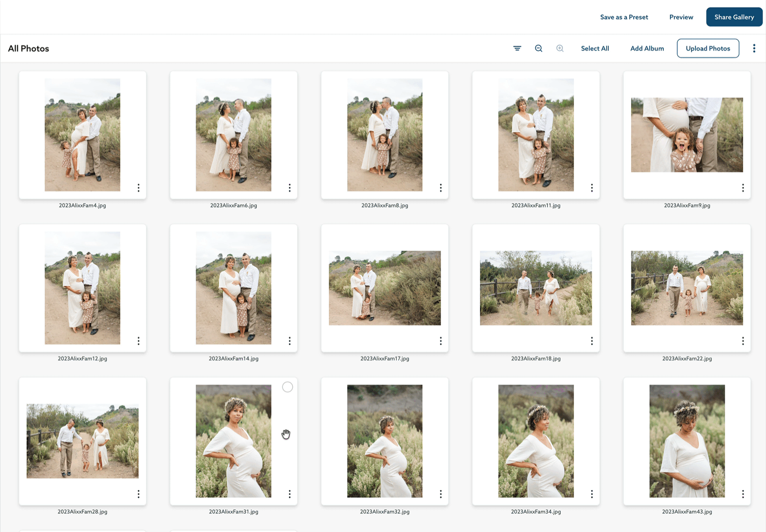Toggle selection circle on 2023AlixxFam31.jpg
Screen dimensions: 766x532
tap(288, 387)
